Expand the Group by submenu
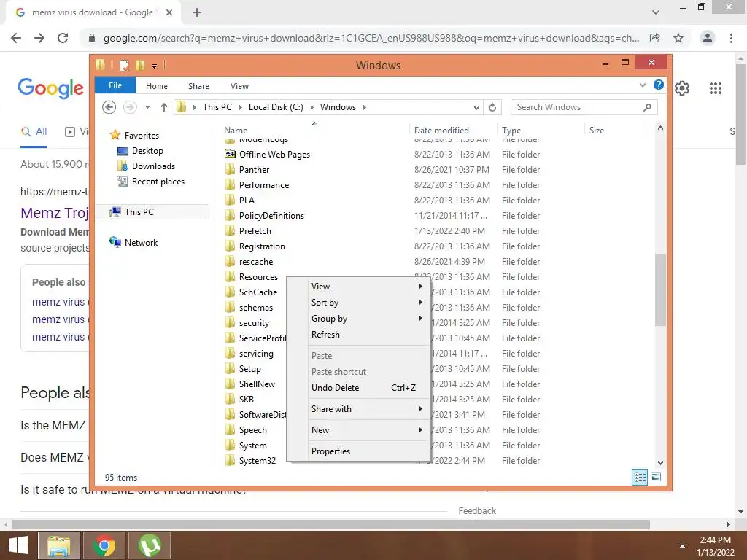 [x=358, y=319]
